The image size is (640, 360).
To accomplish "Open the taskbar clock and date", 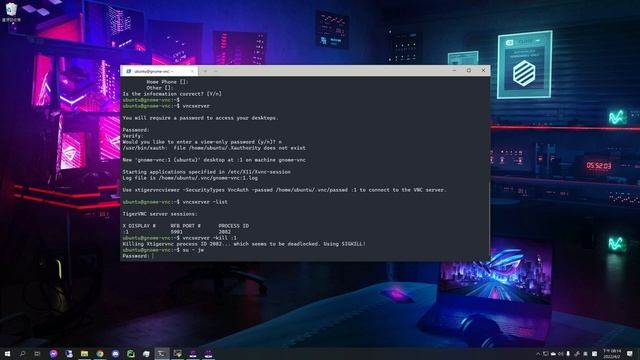I will coord(613,353).
